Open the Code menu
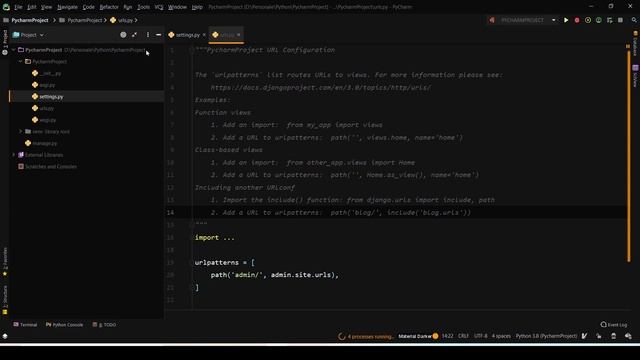The image size is (640, 360). coord(88,7)
